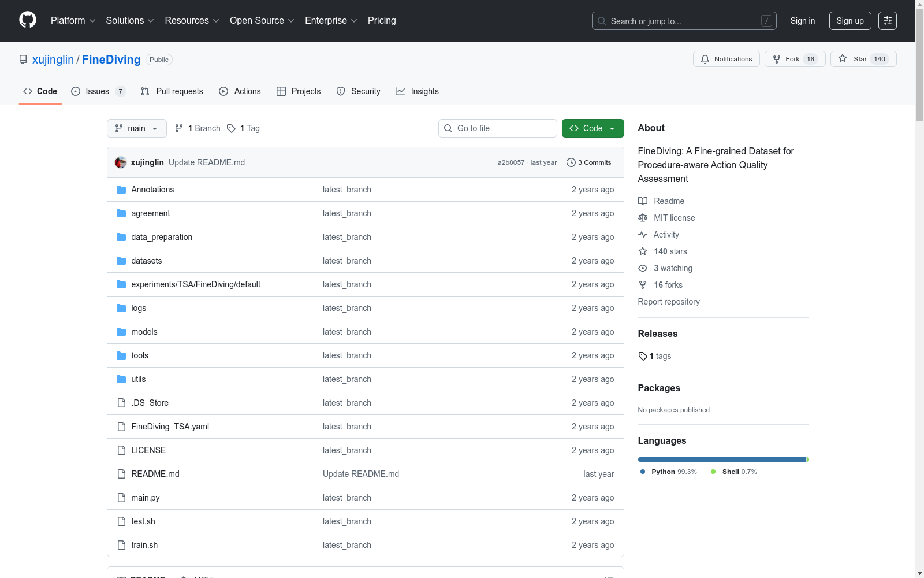Image resolution: width=924 pixels, height=578 pixels.
Task: Switch to the Security tab
Action: coord(359,91)
